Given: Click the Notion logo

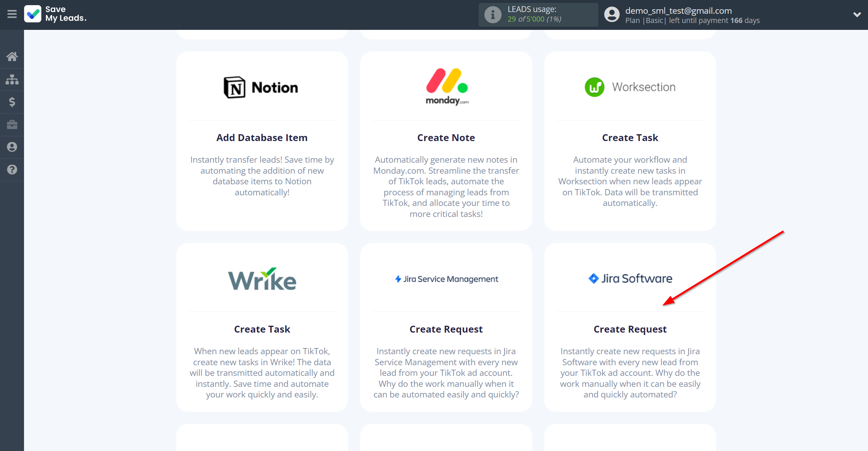Looking at the screenshot, I should pyautogui.click(x=261, y=87).
